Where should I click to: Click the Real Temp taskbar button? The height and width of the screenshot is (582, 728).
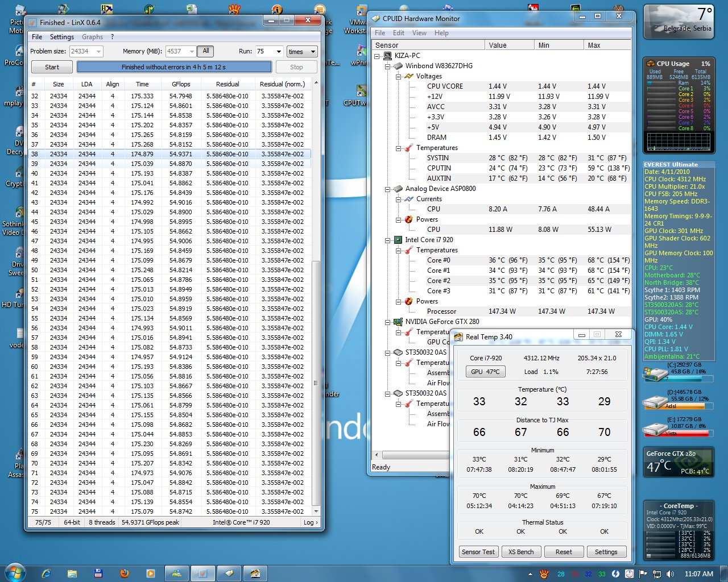(255, 573)
